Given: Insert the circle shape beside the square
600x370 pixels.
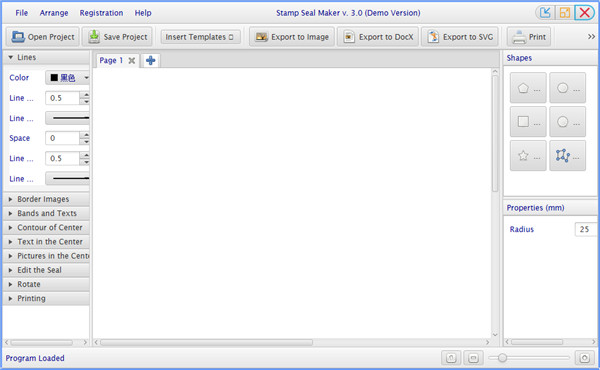Looking at the screenshot, I should click(567, 122).
